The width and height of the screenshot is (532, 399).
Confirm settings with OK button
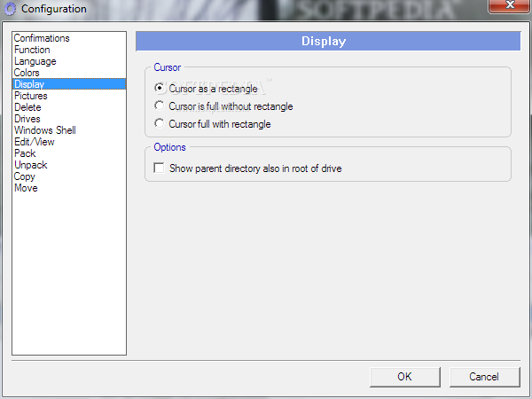[x=405, y=377]
